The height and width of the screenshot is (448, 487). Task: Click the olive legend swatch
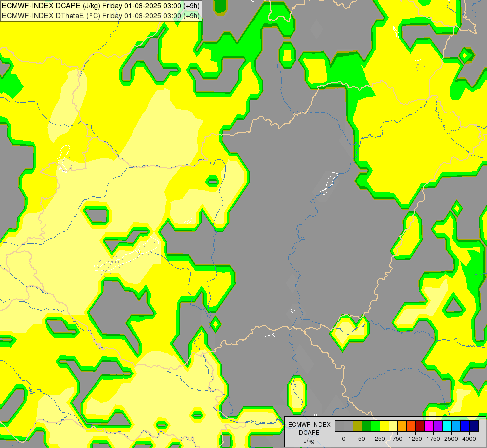coord(358,426)
